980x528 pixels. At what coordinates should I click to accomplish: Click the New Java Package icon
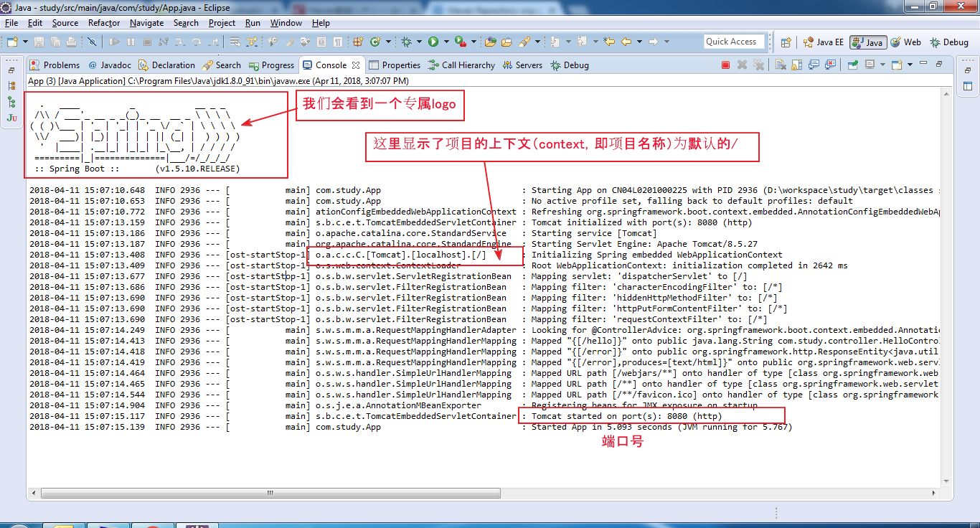coord(358,42)
